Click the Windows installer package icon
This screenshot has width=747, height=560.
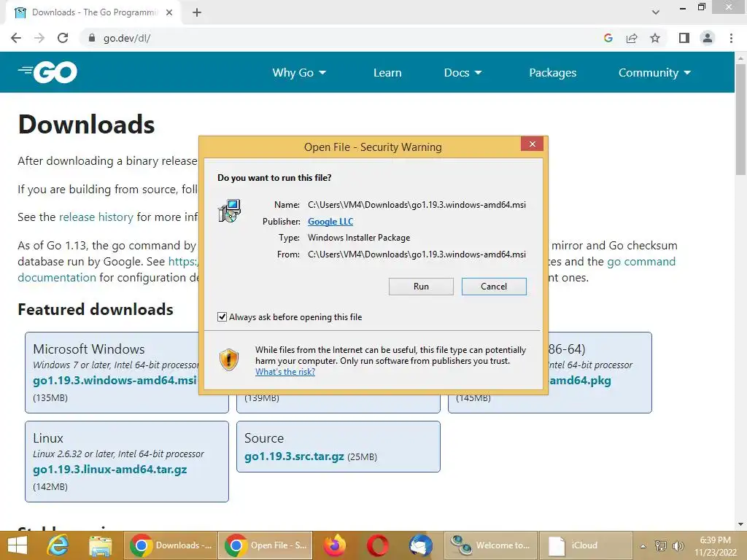(230, 211)
